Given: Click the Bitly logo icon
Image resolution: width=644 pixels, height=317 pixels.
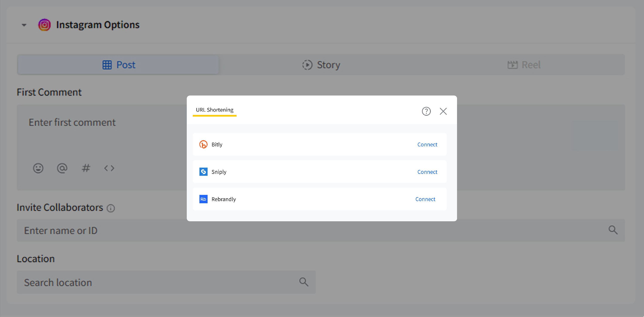Looking at the screenshot, I should 203,144.
